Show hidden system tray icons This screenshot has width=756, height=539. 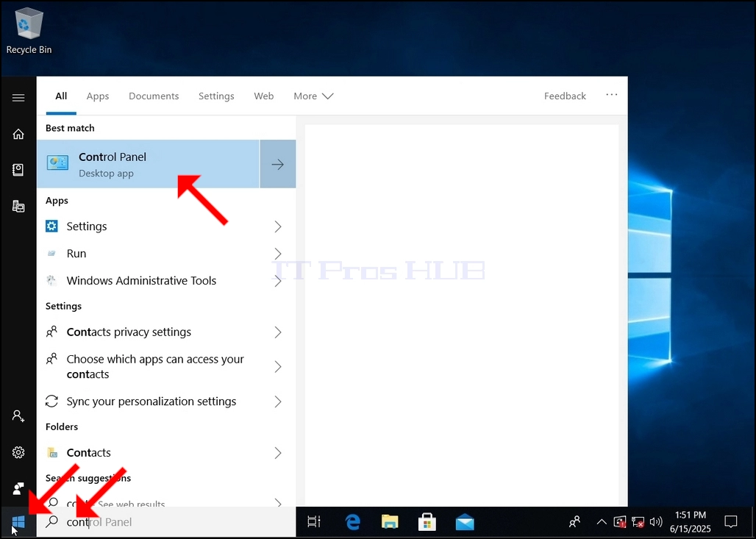602,521
